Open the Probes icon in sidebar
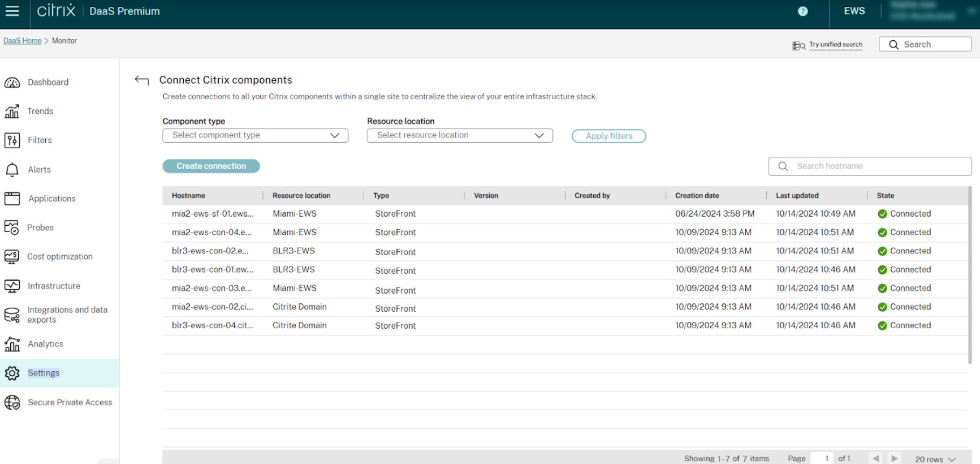 tap(12, 227)
